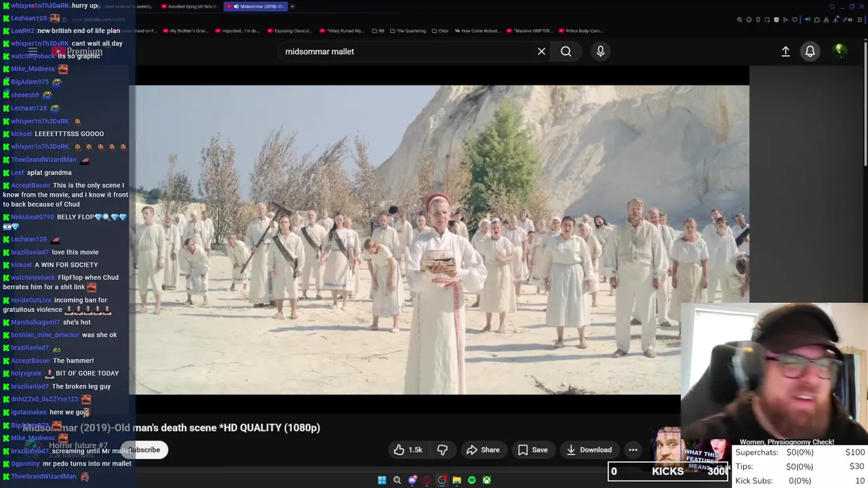Click the emoji face toolbar icon

click(x=749, y=20)
